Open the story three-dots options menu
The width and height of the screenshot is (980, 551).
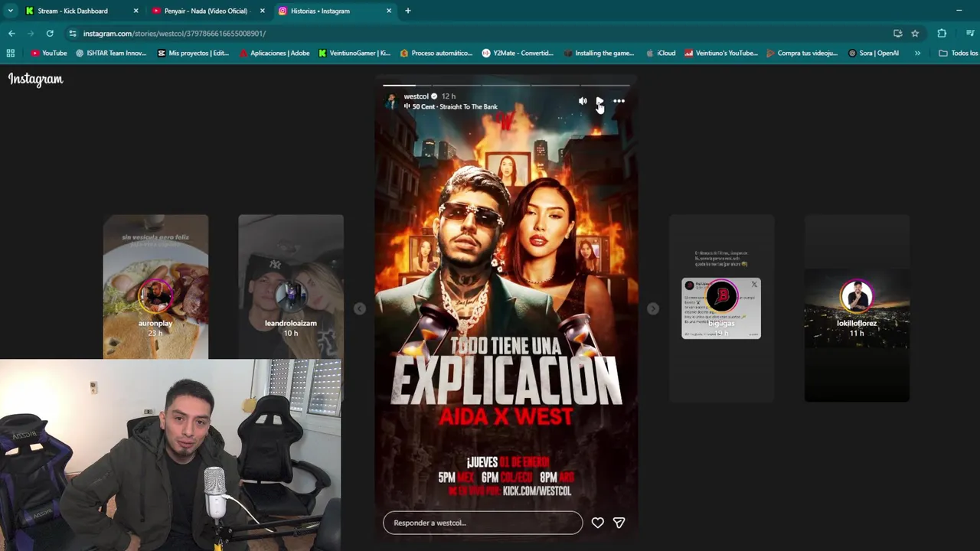click(x=619, y=101)
